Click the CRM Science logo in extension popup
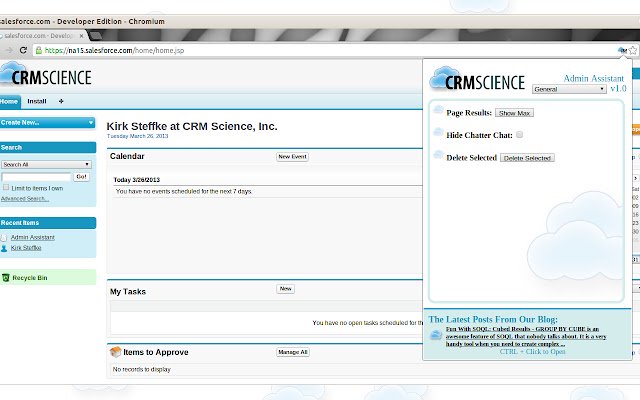640x400 pixels. pyautogui.click(x=477, y=79)
